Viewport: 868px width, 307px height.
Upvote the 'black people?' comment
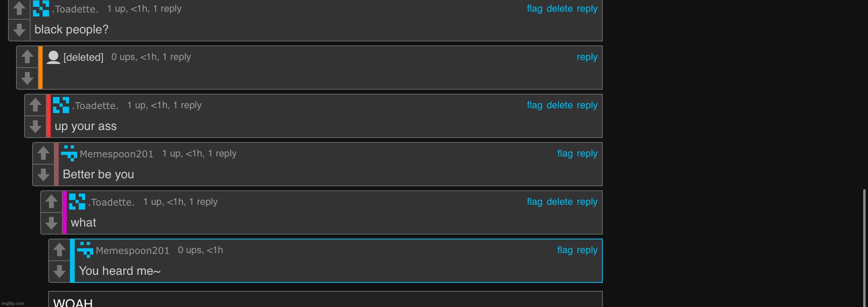19,8
